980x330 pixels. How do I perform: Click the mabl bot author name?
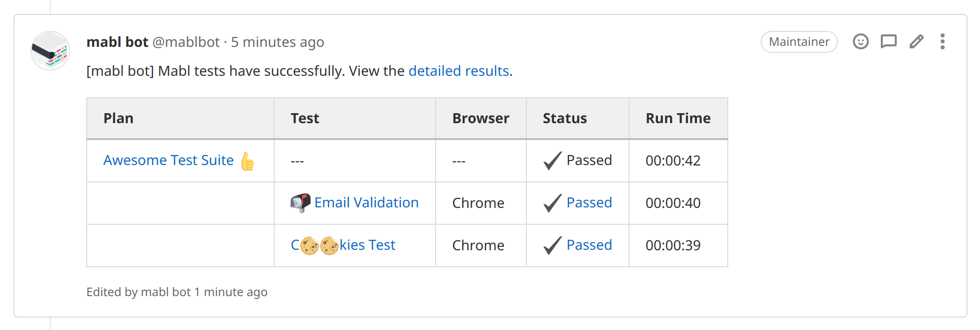click(x=117, y=42)
